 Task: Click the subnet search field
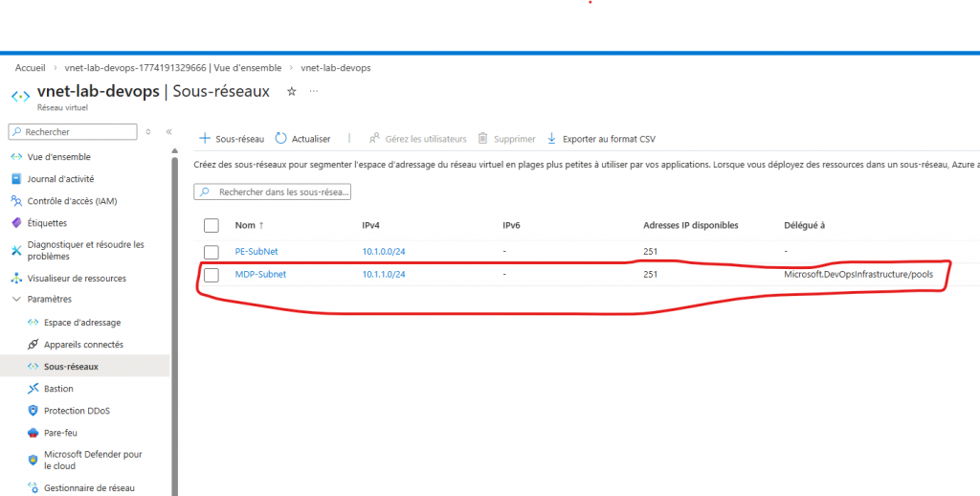tap(278, 192)
